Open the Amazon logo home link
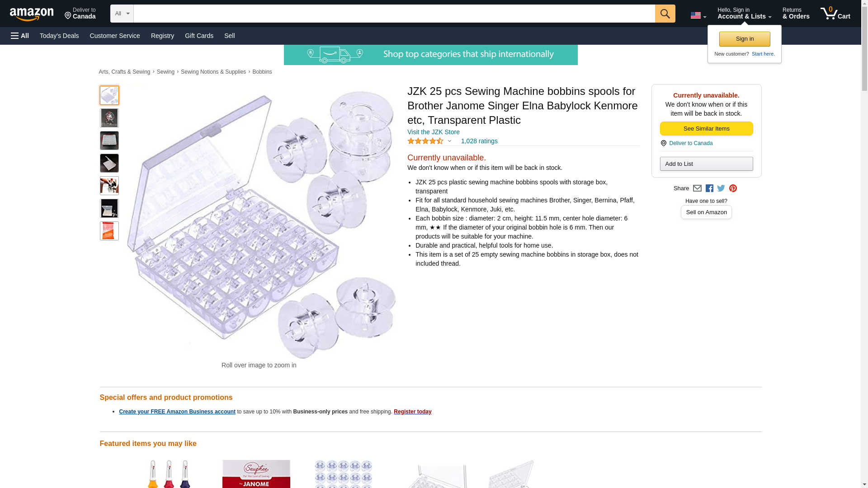 tap(32, 14)
